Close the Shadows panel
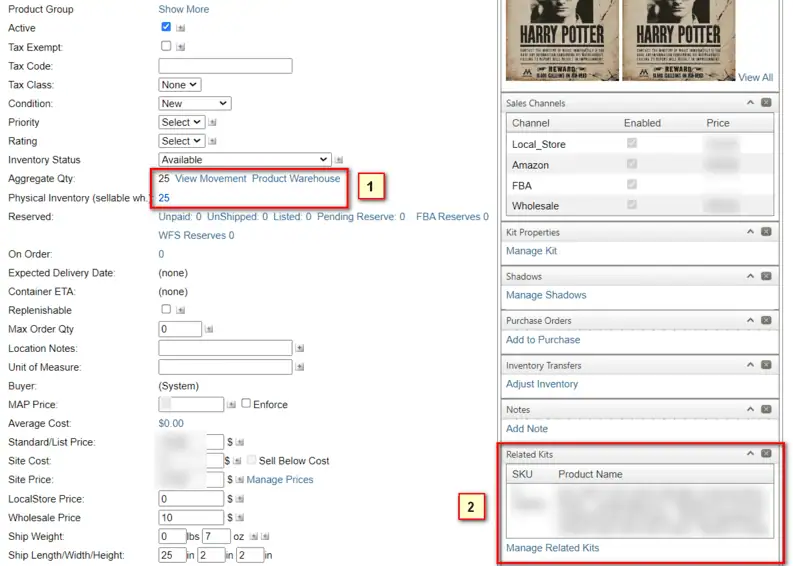Screen dimensions: 793x566 click(x=766, y=276)
